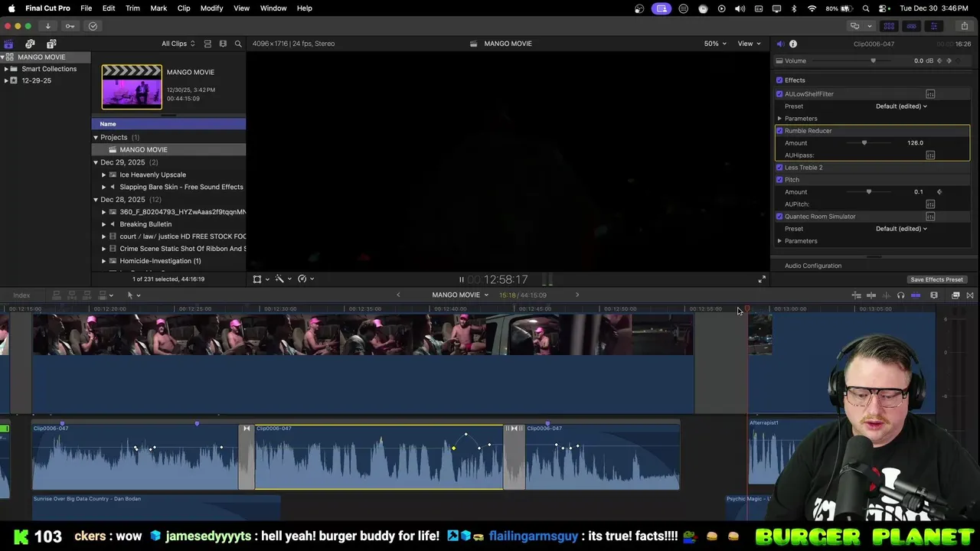Uncheck the AULowShelfFilter effect
The height and width of the screenshot is (551, 980).
(779, 94)
